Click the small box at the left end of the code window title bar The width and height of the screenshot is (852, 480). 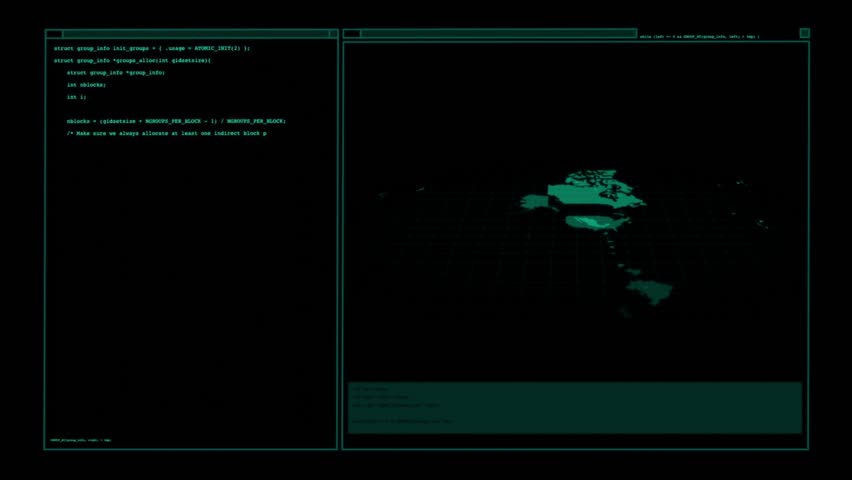pos(54,34)
